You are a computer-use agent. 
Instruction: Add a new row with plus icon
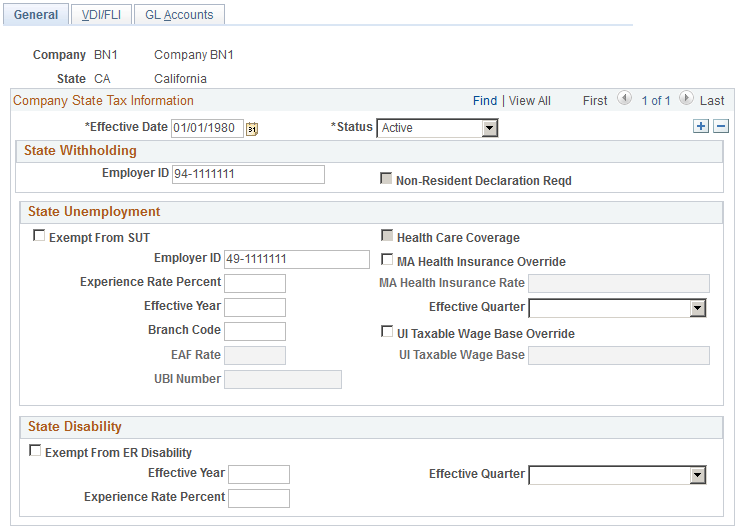click(701, 126)
